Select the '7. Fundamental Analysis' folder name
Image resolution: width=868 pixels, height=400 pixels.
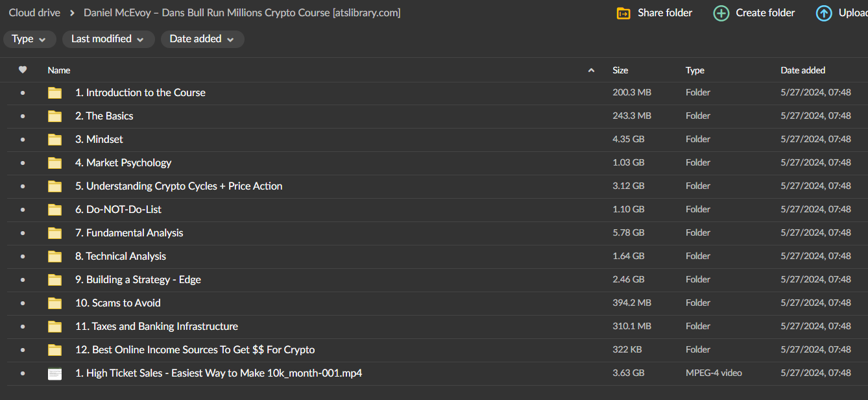pyautogui.click(x=129, y=233)
